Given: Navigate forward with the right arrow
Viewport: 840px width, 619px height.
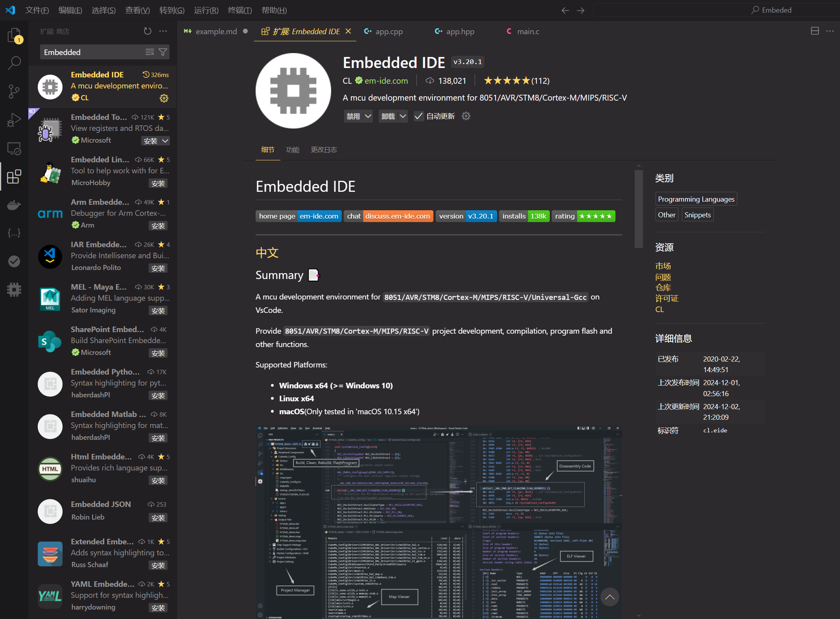Looking at the screenshot, I should pos(580,10).
